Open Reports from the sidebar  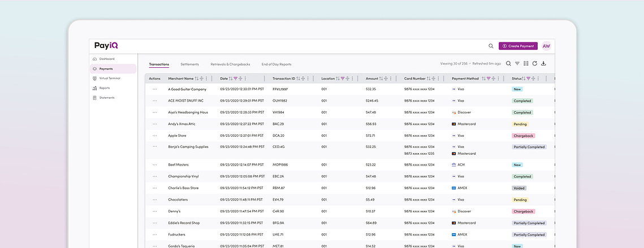click(x=105, y=88)
